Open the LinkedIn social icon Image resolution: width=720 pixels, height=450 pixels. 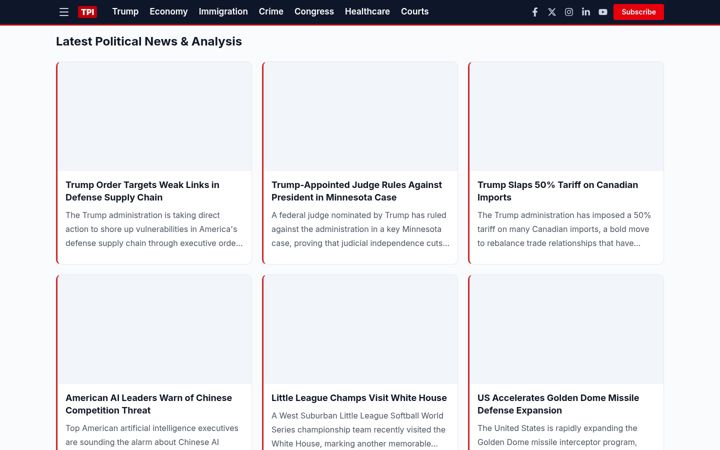[586, 12]
